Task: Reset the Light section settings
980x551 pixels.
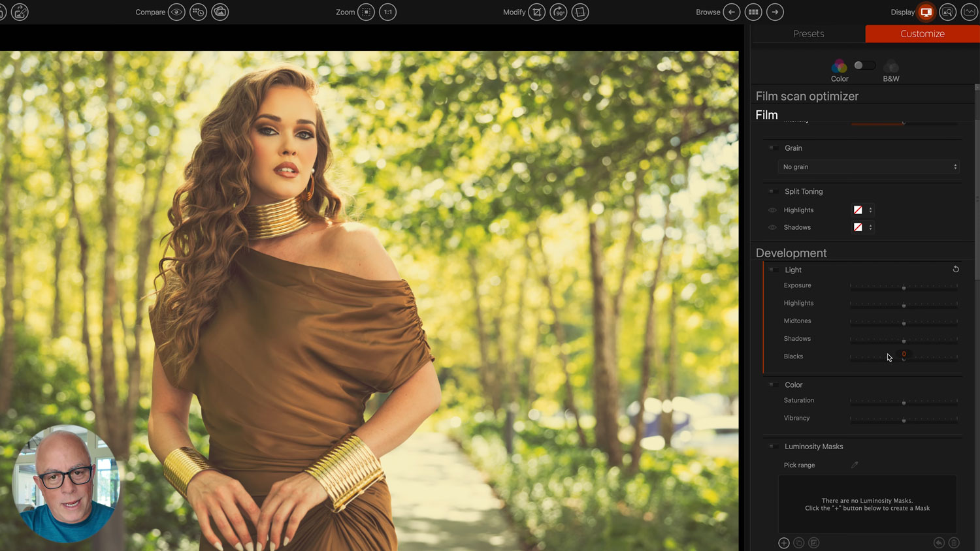Action: coord(956,269)
